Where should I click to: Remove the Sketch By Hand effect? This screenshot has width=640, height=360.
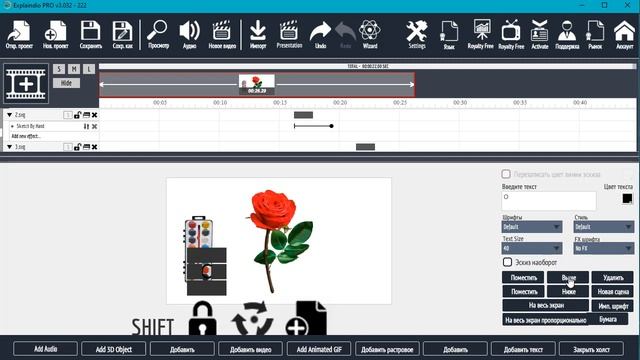click(94, 127)
